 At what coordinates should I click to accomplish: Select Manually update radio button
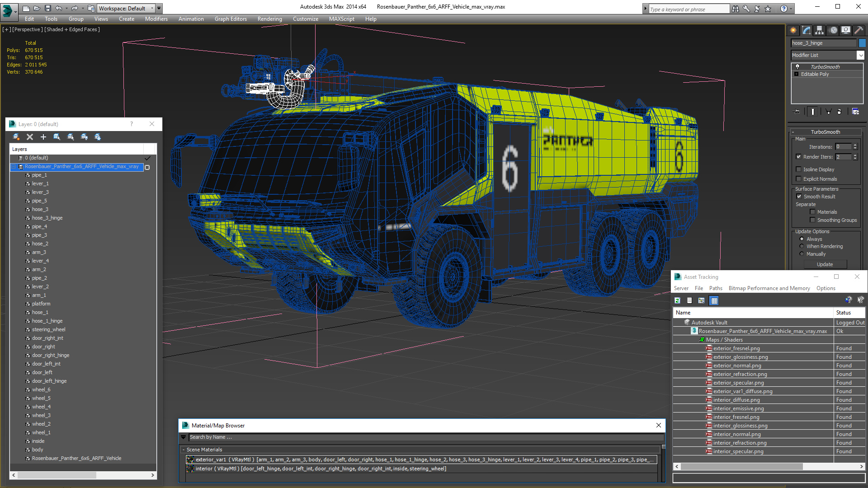pos(802,254)
